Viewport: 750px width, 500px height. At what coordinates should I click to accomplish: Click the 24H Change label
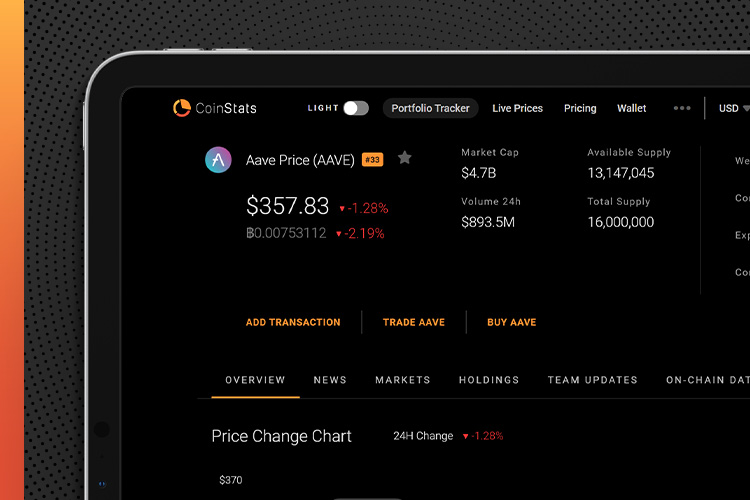coord(423,436)
